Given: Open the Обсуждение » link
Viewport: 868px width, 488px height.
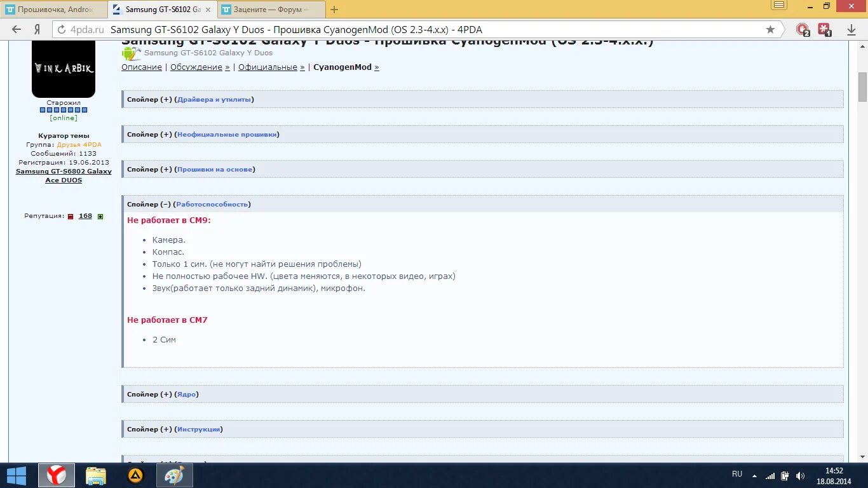Looking at the screenshot, I should [x=200, y=67].
